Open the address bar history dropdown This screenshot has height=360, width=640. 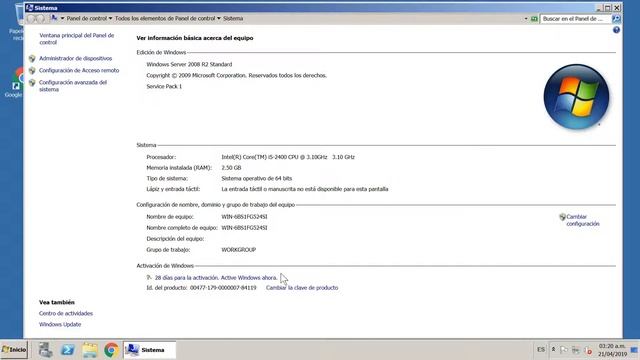click(526, 19)
